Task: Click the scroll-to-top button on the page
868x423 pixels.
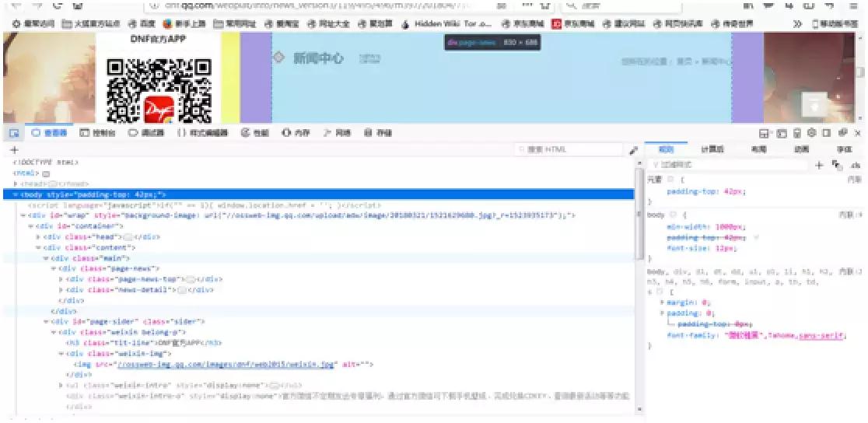Action: [814, 104]
